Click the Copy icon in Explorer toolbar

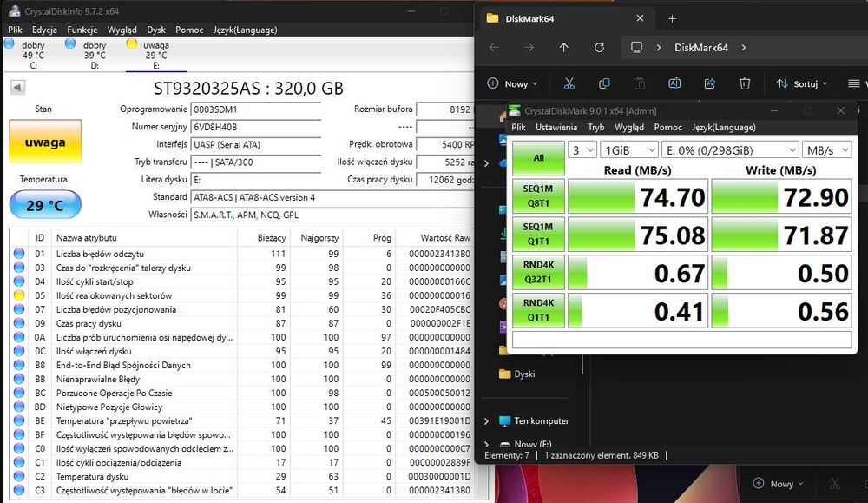604,83
